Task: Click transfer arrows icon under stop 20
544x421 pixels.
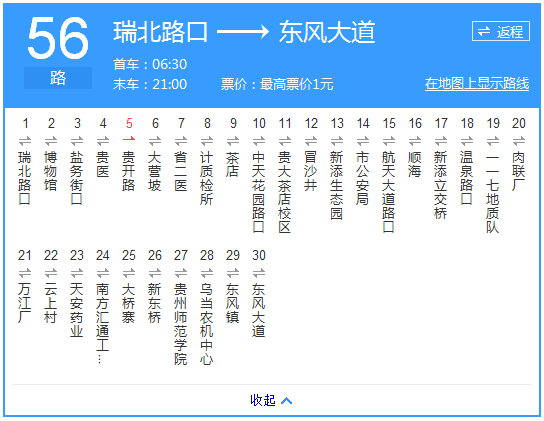Action: click(x=519, y=141)
